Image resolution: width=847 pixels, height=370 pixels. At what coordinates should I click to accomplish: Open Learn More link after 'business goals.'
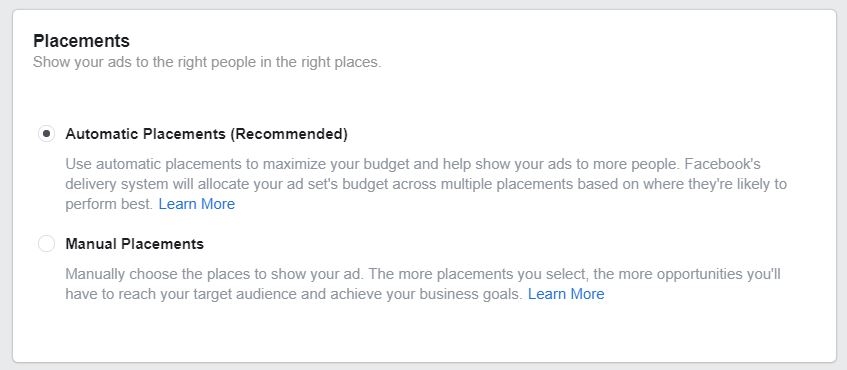tap(566, 294)
